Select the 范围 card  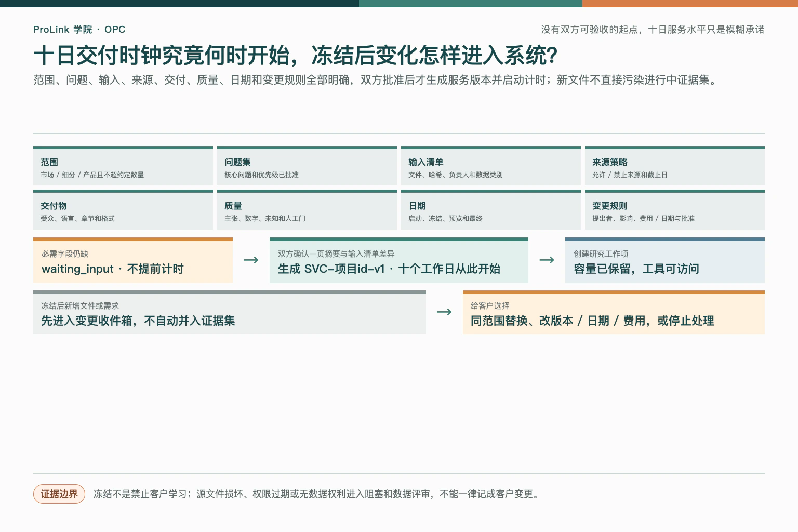tap(123, 166)
